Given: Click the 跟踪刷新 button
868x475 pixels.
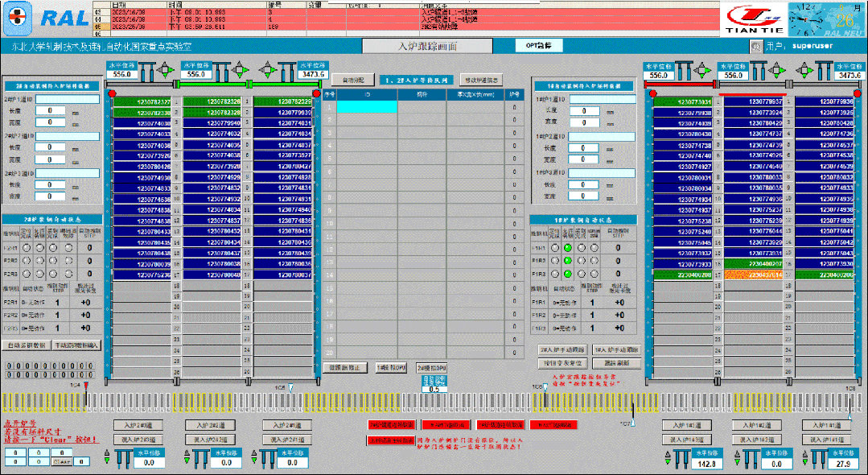Looking at the screenshot, I should 617,363.
